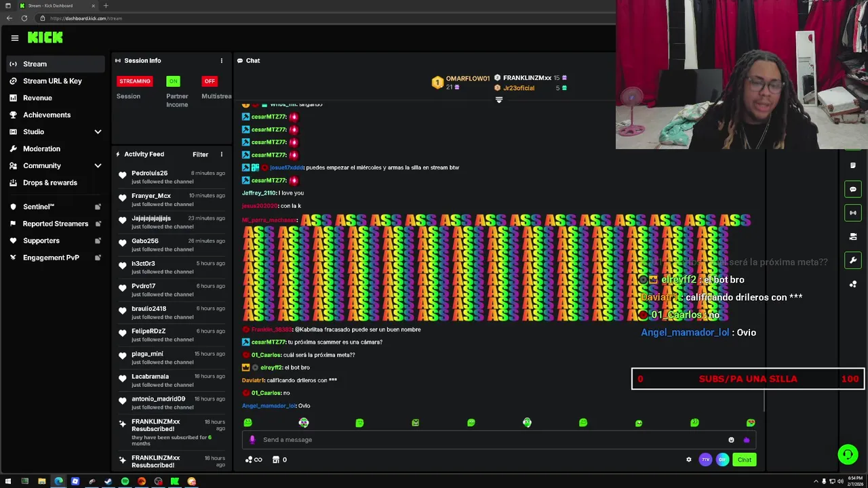Click the browser reload button
The height and width of the screenshot is (488, 868).
point(24,18)
